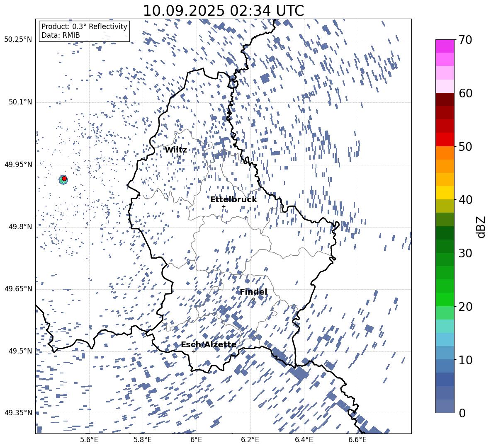The image size is (491, 448).
Task: Click the Ettelbruck station cross marker
Action: click(224, 206)
